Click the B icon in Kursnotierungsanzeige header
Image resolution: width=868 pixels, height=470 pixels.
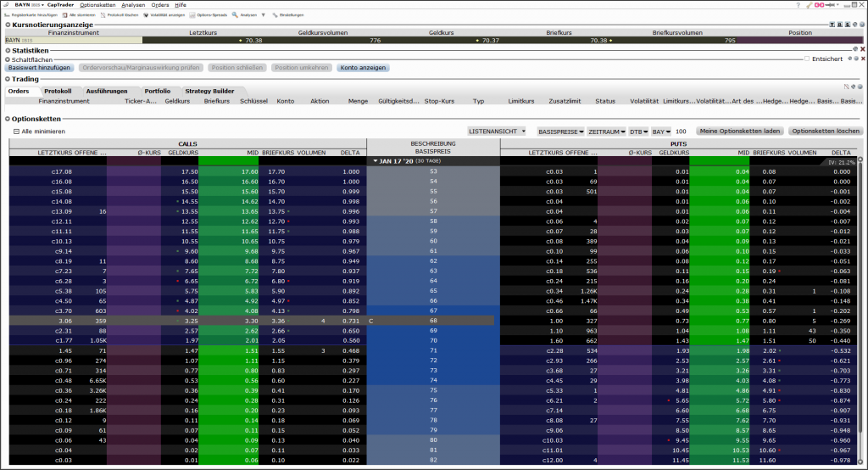(840, 25)
